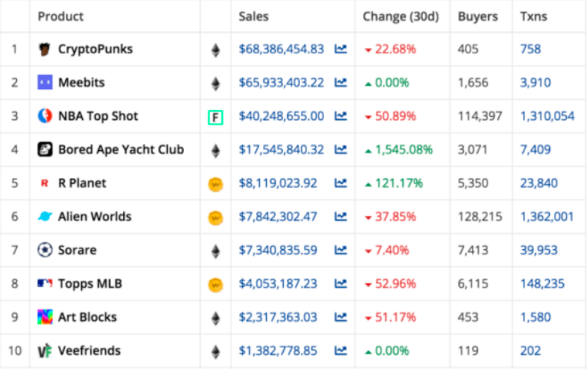Click the Ethereum icon in the Meebits row
Image resolution: width=588 pixels, height=369 pixels.
point(216,84)
